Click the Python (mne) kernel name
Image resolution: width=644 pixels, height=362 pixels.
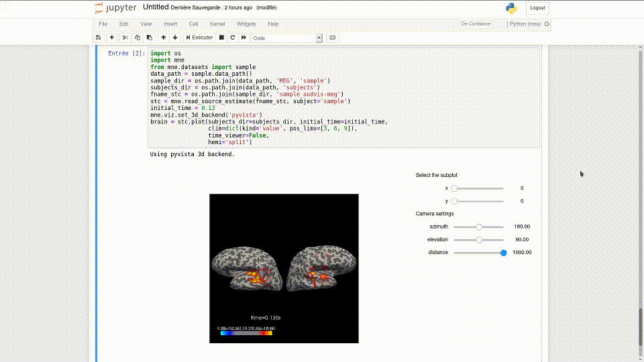525,24
